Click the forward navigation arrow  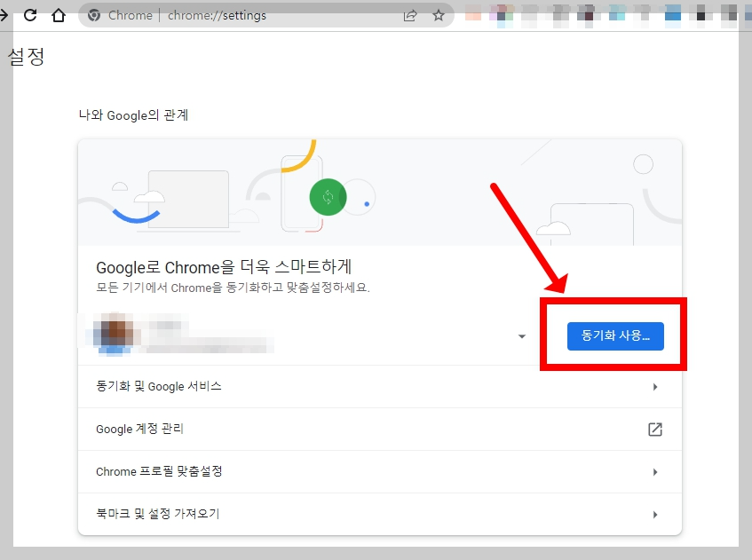point(4,15)
